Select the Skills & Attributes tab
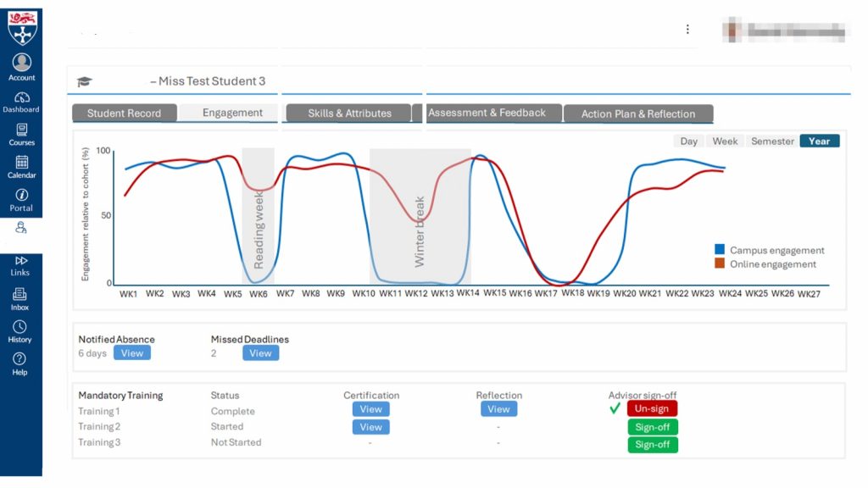The image size is (868, 488). coord(349,114)
